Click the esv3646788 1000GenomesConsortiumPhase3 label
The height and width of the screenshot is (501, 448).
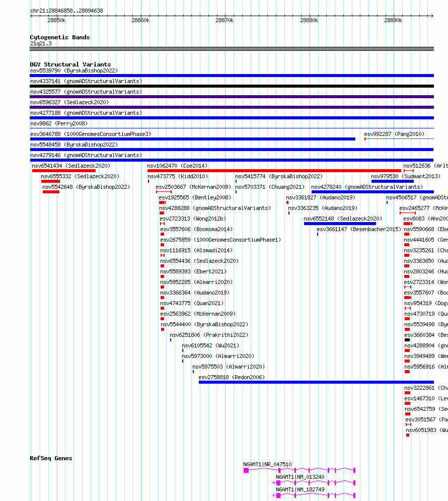(91, 134)
